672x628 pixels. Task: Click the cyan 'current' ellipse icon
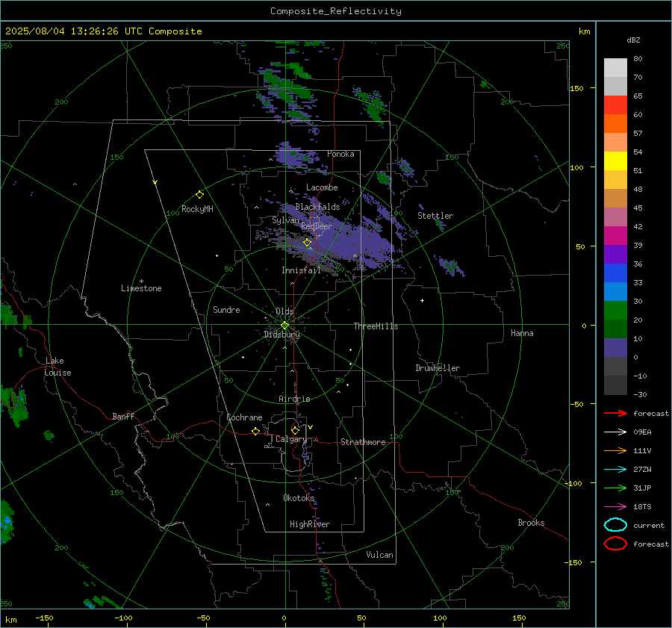(x=615, y=525)
